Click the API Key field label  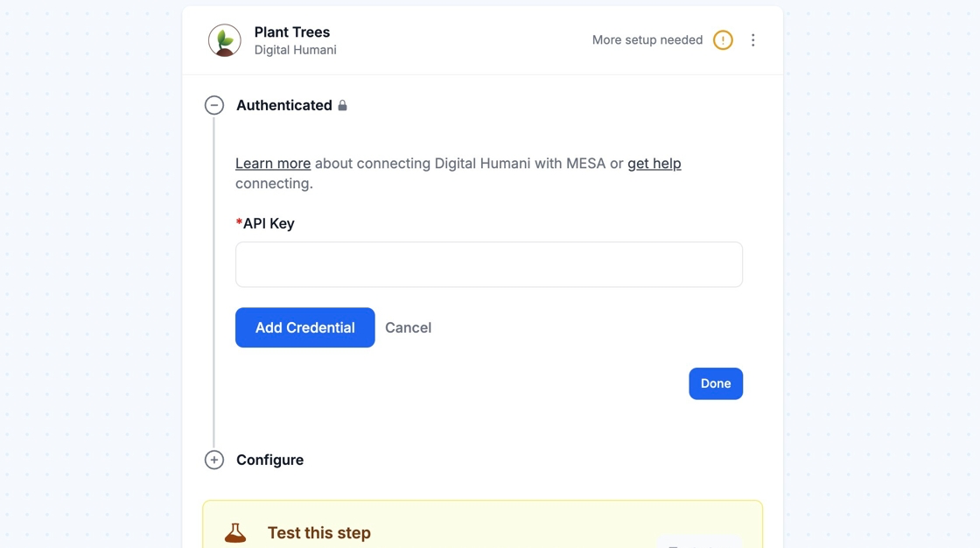268,223
